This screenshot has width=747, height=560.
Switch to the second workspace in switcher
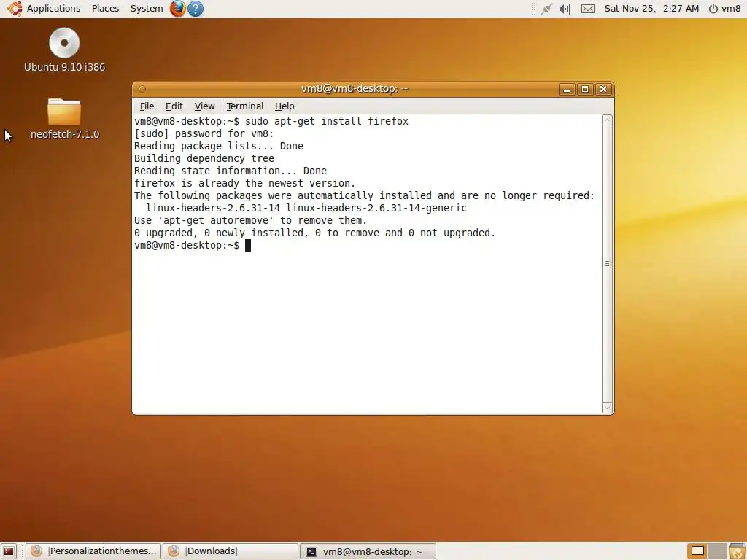click(718, 551)
